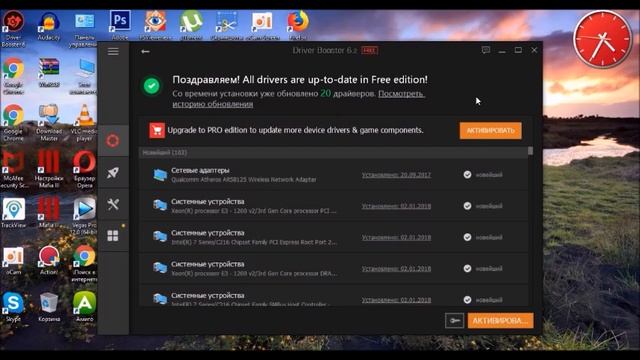Viewport: 640px width, 360px height.
Task: Open the wrench Tools section in sidebar
Action: [x=113, y=204]
